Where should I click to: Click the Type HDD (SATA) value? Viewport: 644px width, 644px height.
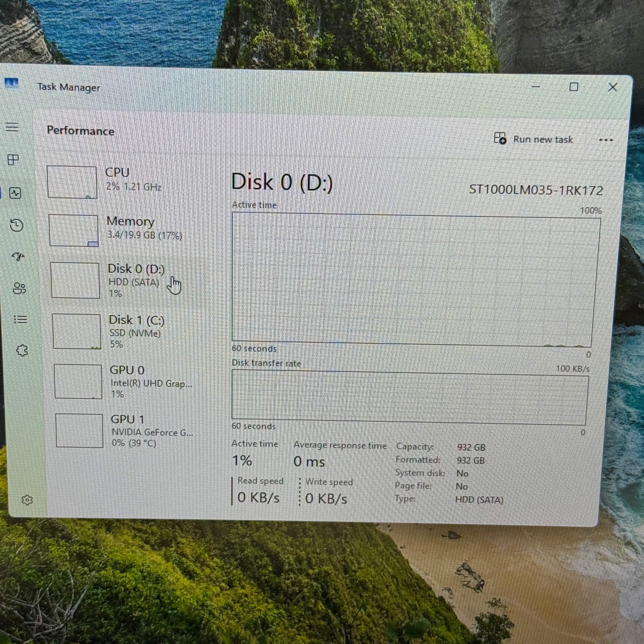[x=479, y=500]
